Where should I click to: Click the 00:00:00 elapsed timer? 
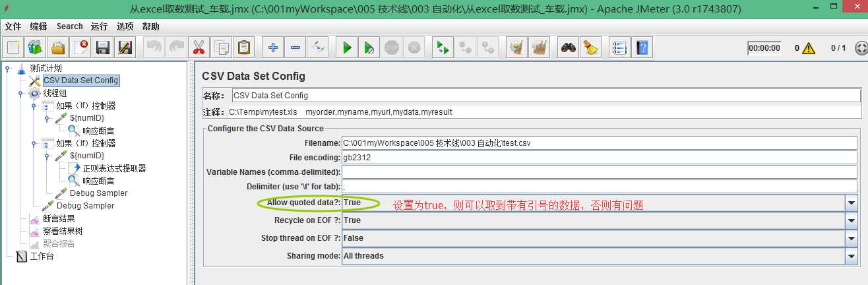pos(764,48)
